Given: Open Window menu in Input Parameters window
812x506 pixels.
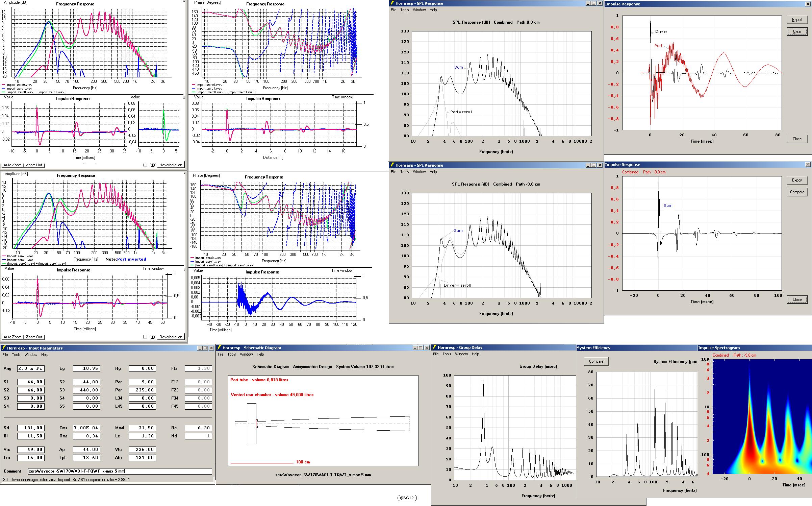Looking at the screenshot, I should point(31,355).
